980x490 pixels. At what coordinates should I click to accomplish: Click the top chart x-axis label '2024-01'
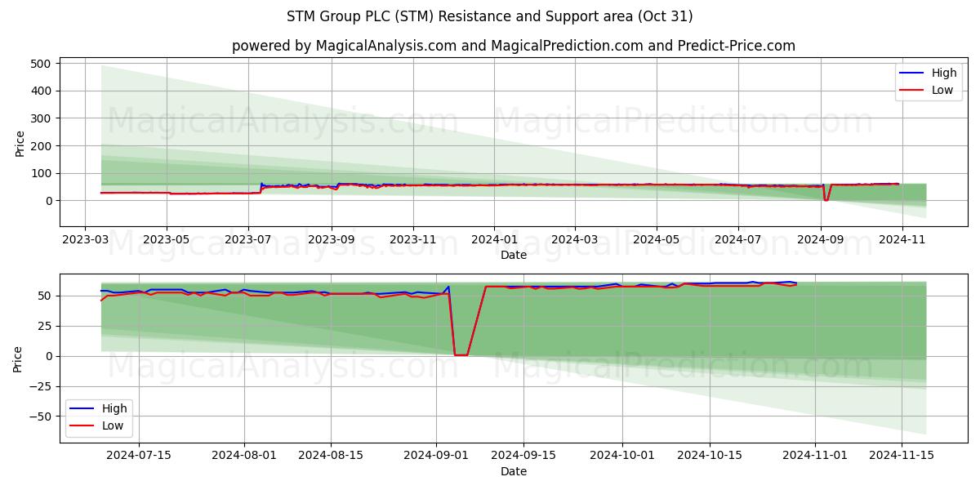pos(494,240)
